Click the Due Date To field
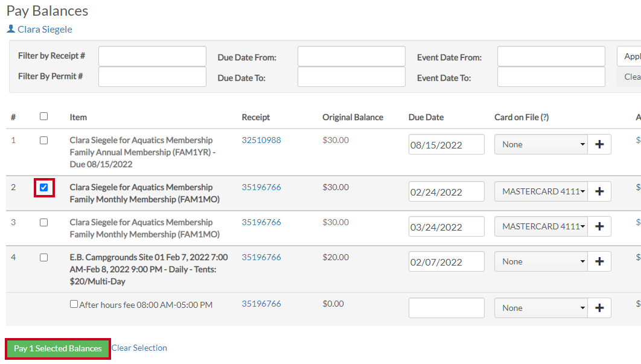 (351, 77)
